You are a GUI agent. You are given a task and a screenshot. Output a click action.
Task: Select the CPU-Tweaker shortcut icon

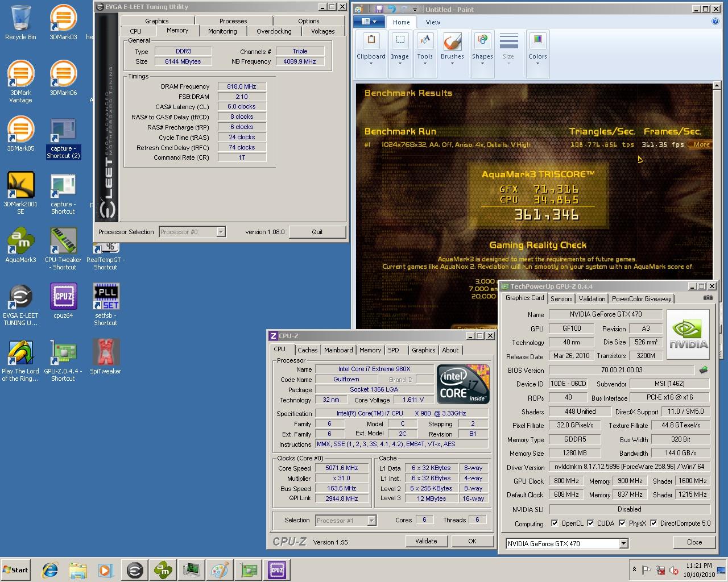point(63,249)
